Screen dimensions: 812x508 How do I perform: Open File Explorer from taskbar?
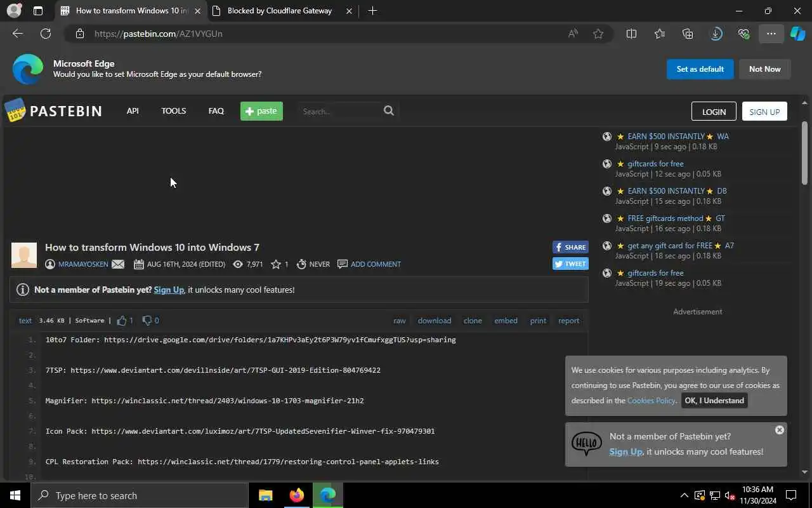click(x=265, y=495)
